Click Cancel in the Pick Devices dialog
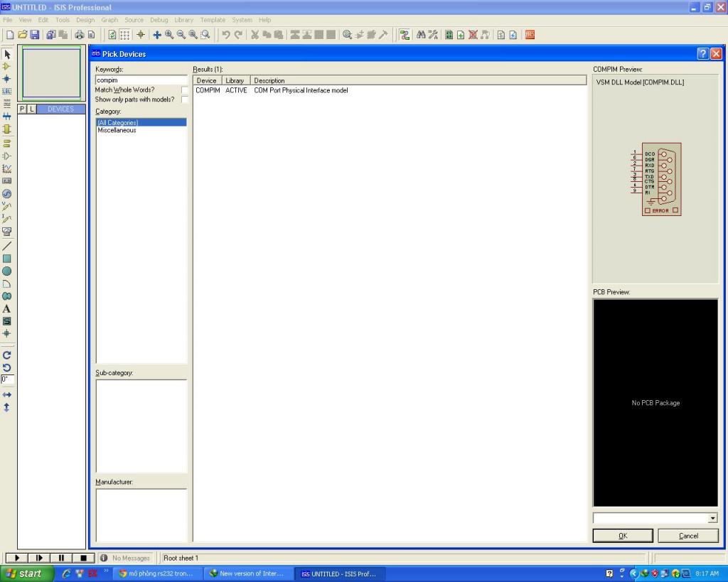 coord(688,536)
